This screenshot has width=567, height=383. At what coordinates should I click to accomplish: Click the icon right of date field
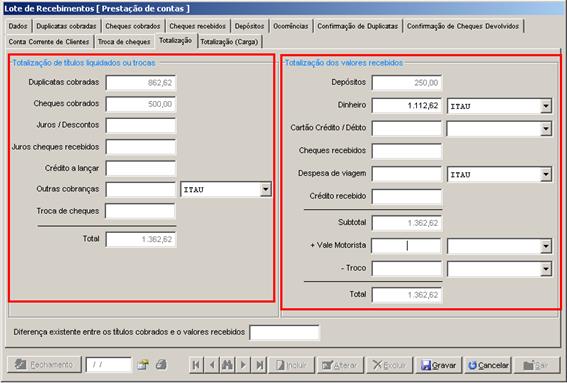(143, 365)
